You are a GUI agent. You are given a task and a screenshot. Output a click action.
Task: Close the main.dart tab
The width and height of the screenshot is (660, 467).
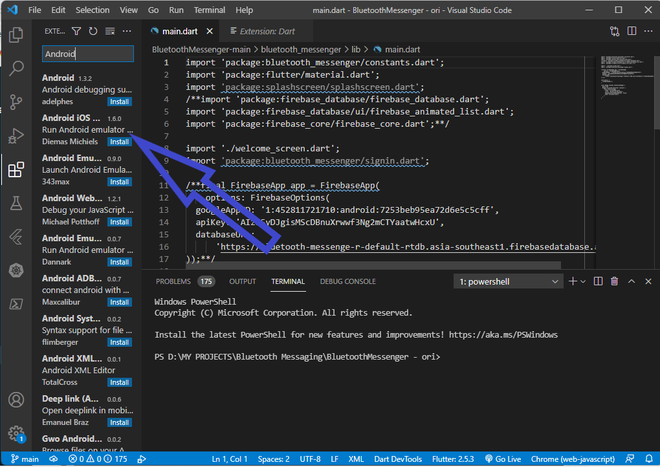click(210, 31)
